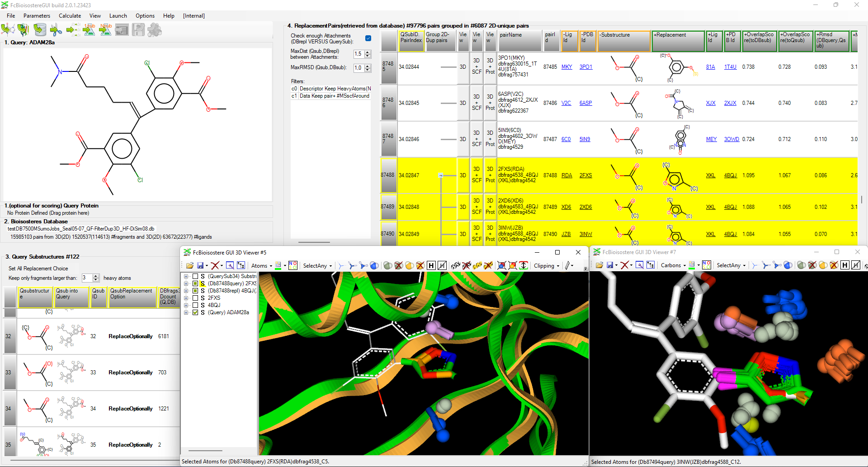Click show hydrogens H icon in Viewer #5
868x467 pixels.
tap(431, 266)
